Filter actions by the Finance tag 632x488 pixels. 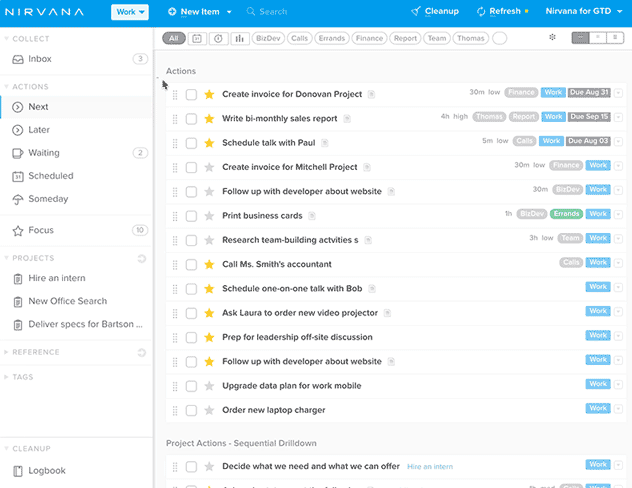(x=368, y=38)
